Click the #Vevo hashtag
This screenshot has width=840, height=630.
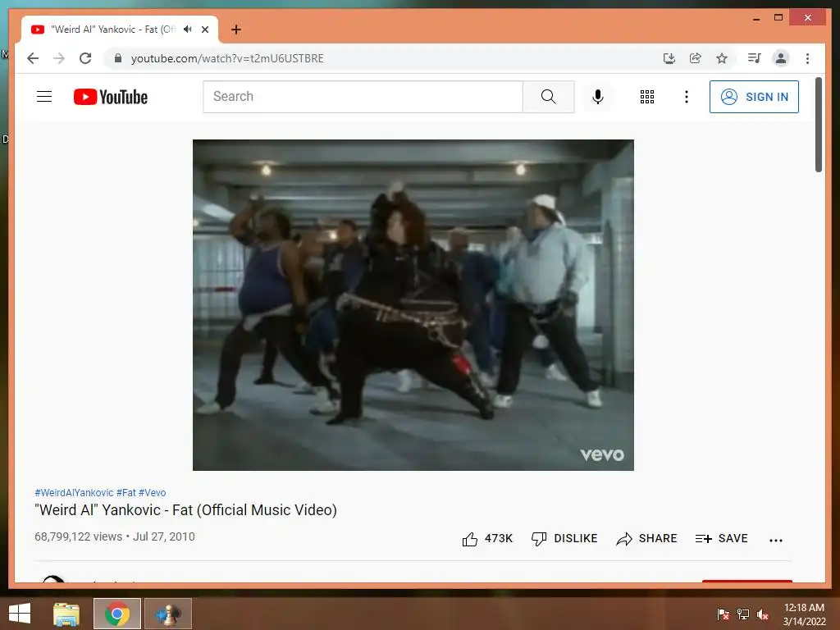tap(152, 492)
